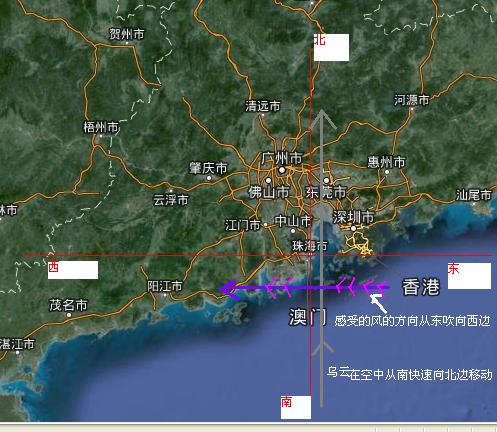
Task: Click the 清远市 city label
Action: click(x=263, y=106)
